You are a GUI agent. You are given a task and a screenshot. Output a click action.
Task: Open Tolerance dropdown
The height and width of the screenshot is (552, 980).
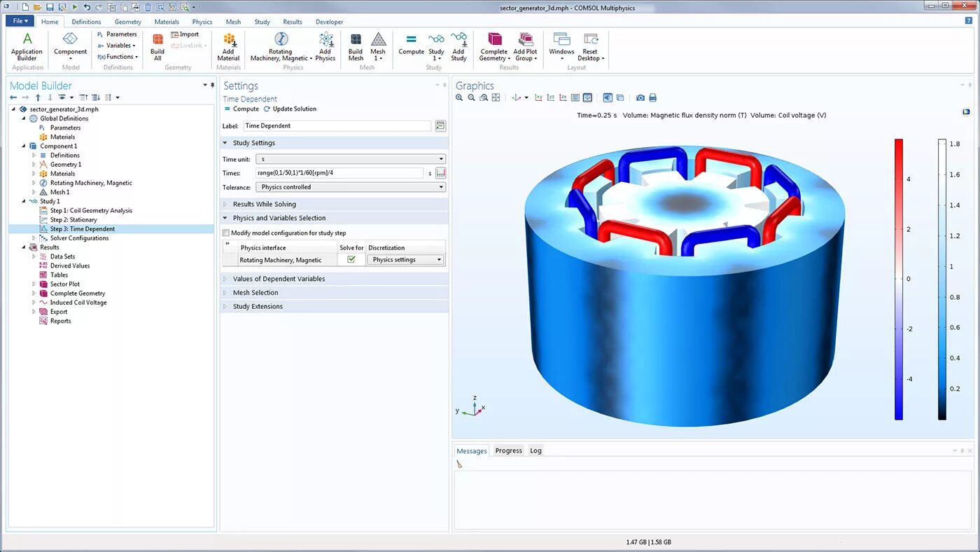(x=351, y=187)
